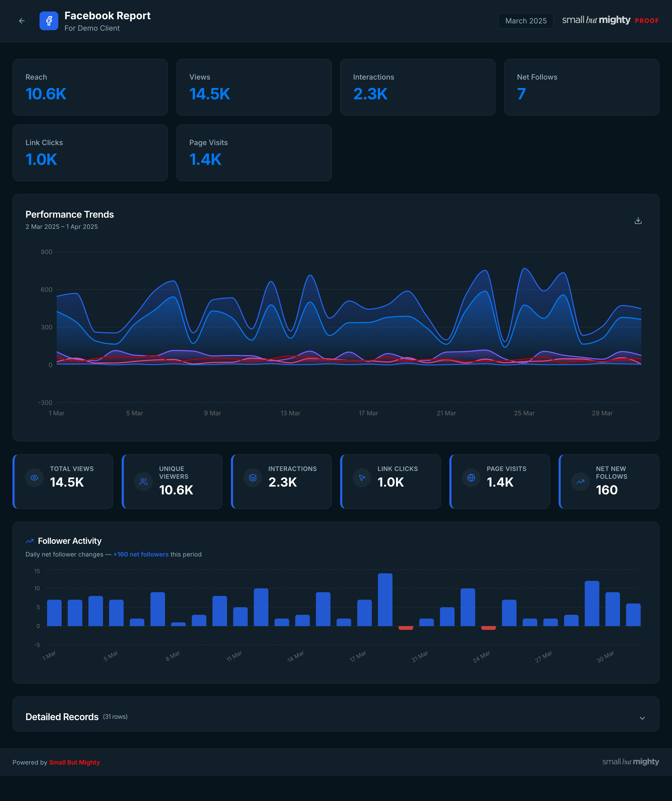Click the Facebook logo icon
Screen dimensions: 672x801
coord(49,21)
